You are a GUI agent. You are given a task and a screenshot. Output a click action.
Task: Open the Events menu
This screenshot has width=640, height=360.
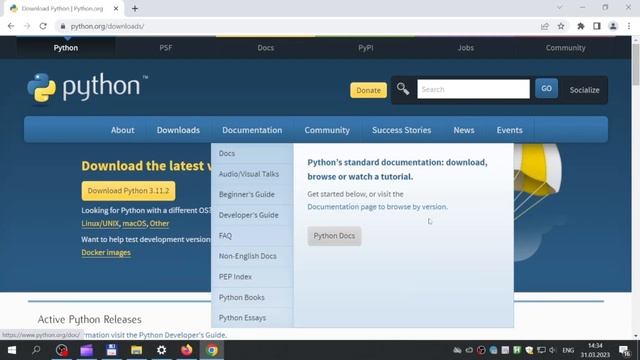point(509,130)
